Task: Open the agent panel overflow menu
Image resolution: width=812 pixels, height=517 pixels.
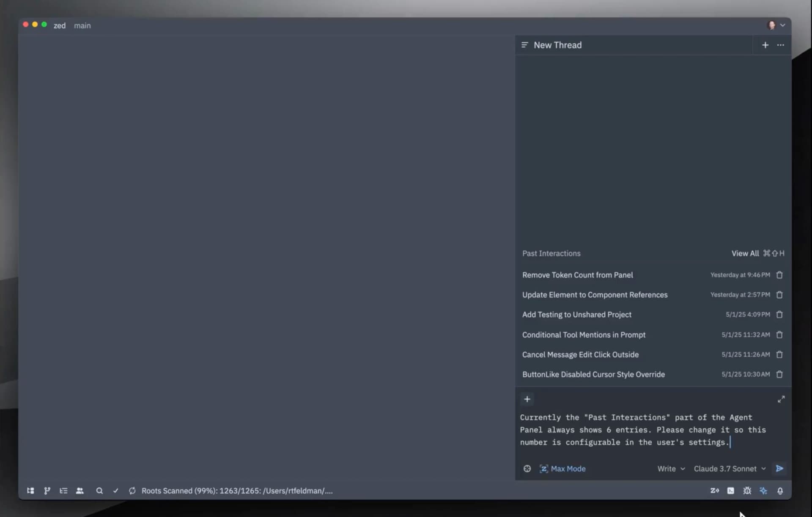Action: pyautogui.click(x=780, y=45)
